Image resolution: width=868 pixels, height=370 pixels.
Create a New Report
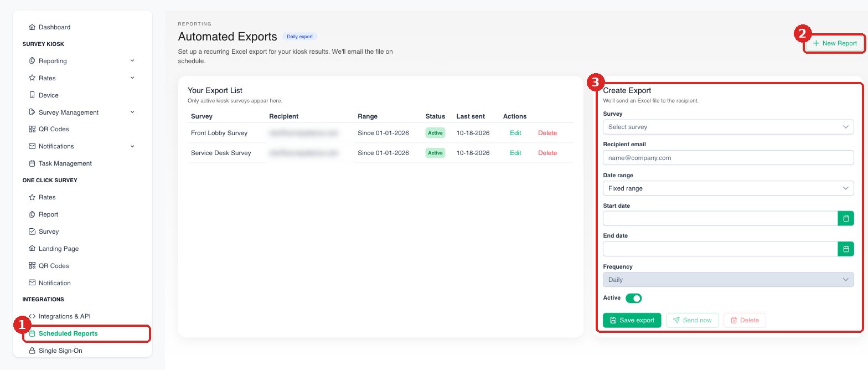click(x=835, y=43)
